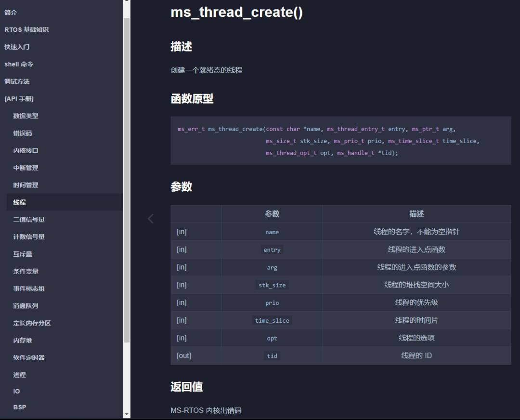Click the stk_size parameter cell
The width and height of the screenshot is (520, 420).
tap(272, 285)
